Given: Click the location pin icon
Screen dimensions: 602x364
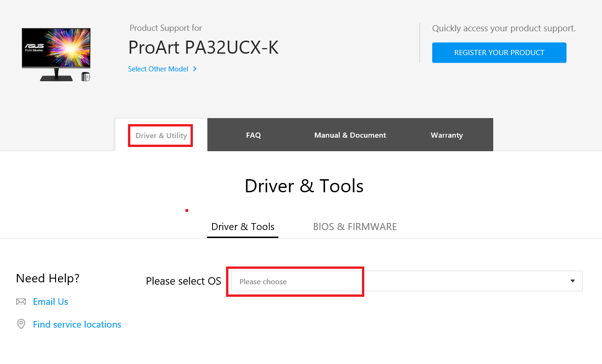Looking at the screenshot, I should [21, 324].
